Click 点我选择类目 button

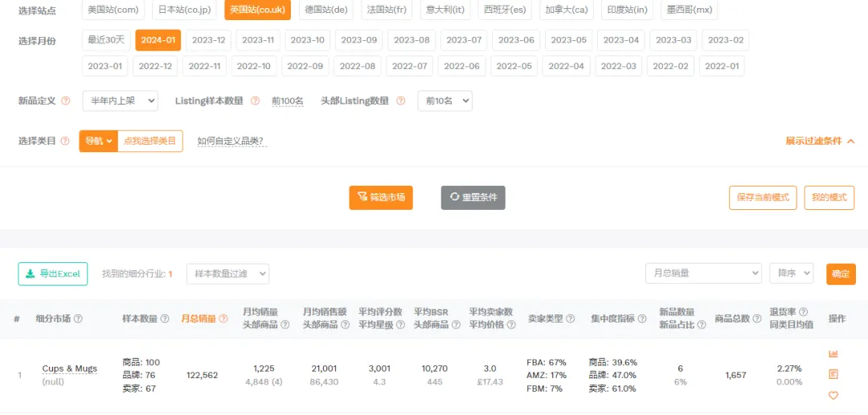[150, 142]
